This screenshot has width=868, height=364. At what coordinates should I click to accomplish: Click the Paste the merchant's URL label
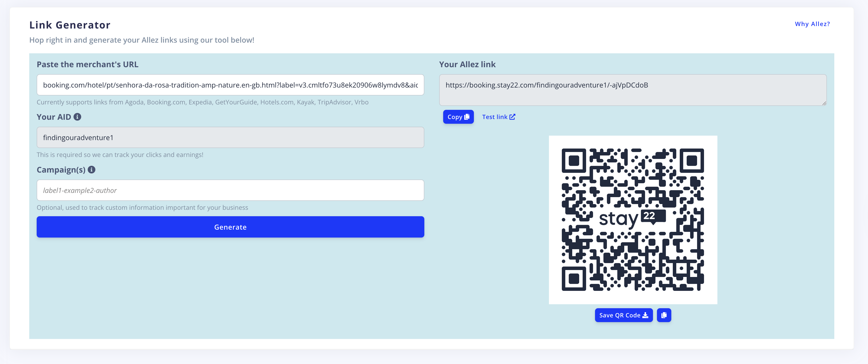(x=87, y=64)
